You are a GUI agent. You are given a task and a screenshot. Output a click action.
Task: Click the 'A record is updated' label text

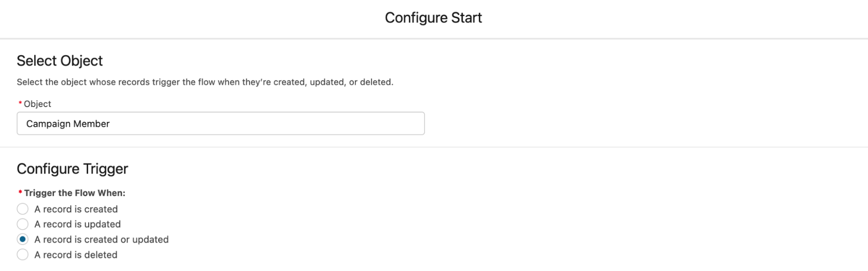[x=77, y=224]
